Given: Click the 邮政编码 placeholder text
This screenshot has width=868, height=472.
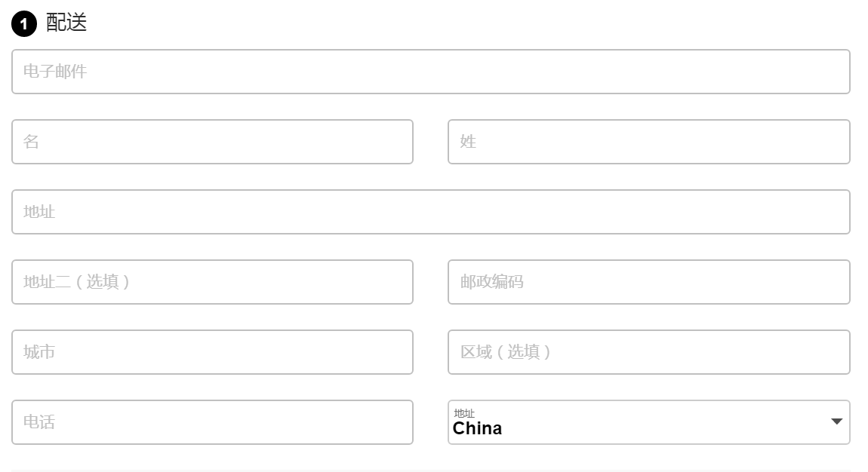Looking at the screenshot, I should coord(491,282).
